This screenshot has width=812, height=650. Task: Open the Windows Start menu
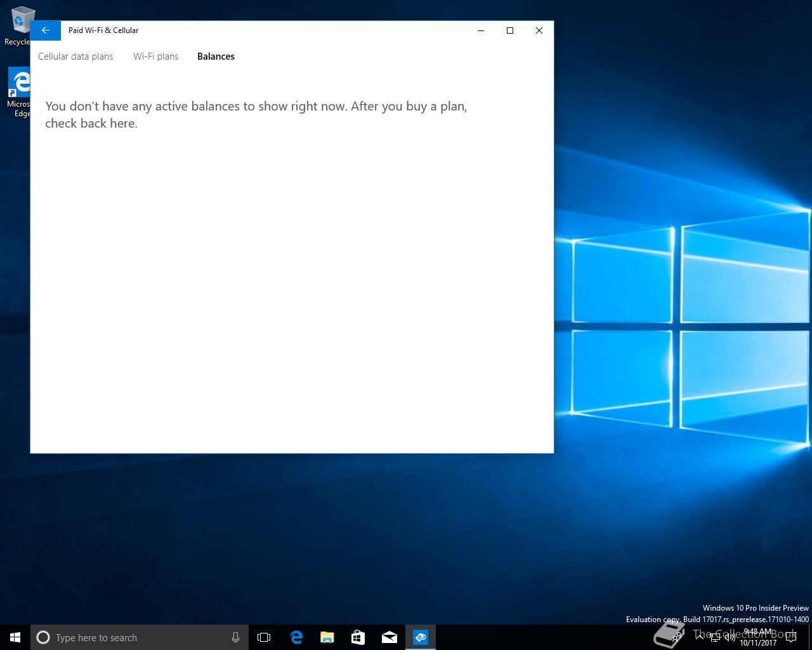point(15,637)
